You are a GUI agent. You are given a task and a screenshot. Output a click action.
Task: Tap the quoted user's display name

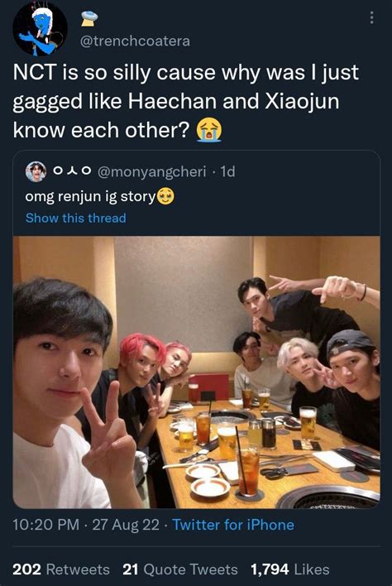(72, 171)
